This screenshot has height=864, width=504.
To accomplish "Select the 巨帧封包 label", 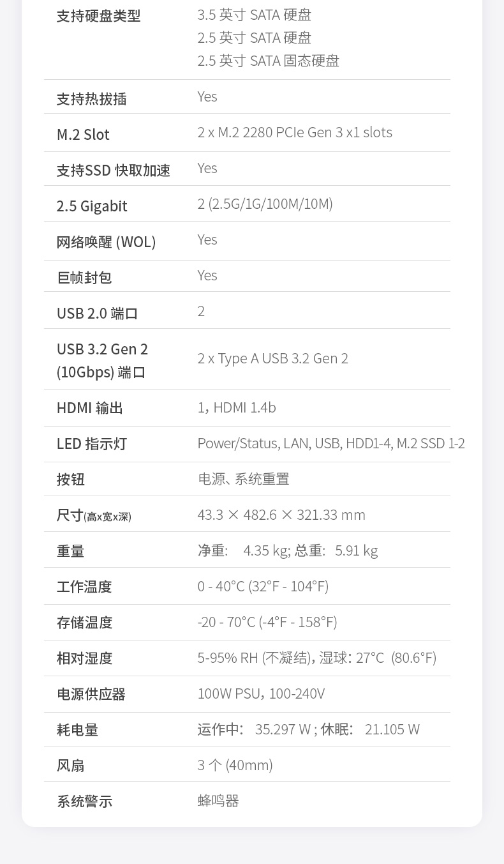I will 84,278.
